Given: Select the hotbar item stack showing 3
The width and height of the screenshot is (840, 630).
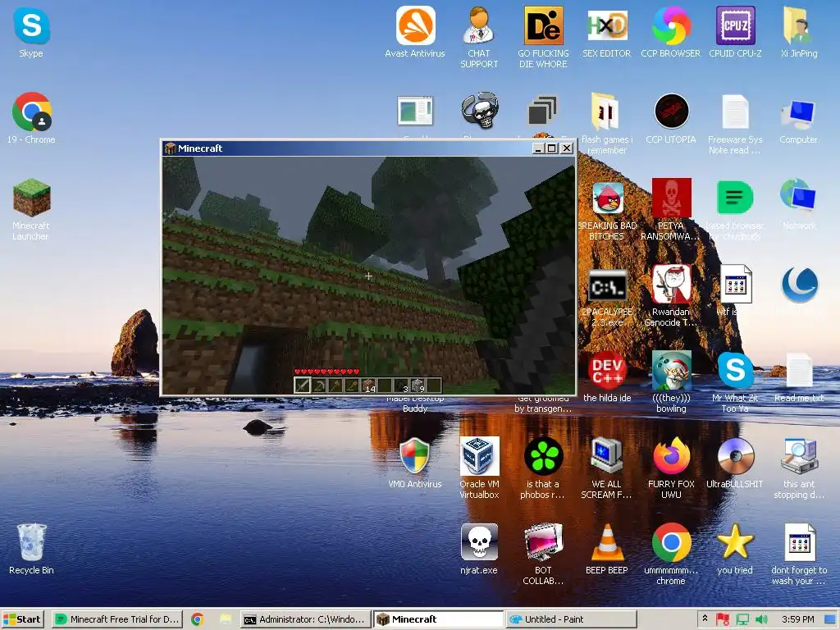Looking at the screenshot, I should (x=402, y=386).
